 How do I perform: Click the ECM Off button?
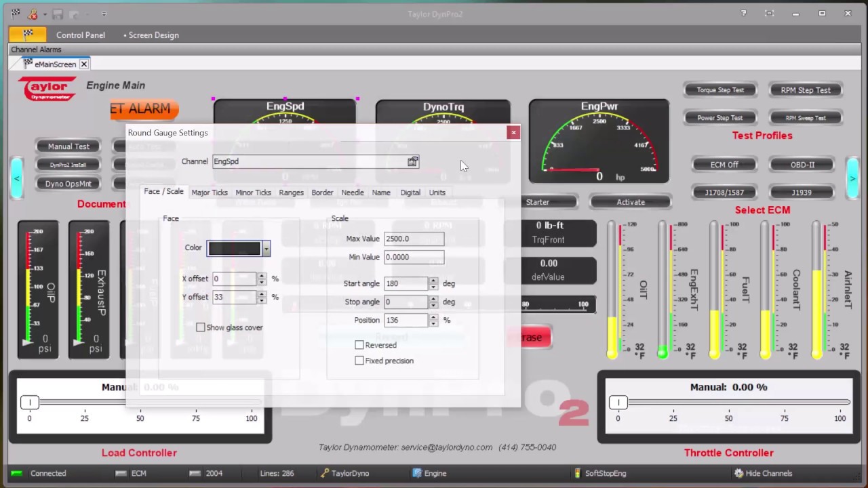point(724,165)
